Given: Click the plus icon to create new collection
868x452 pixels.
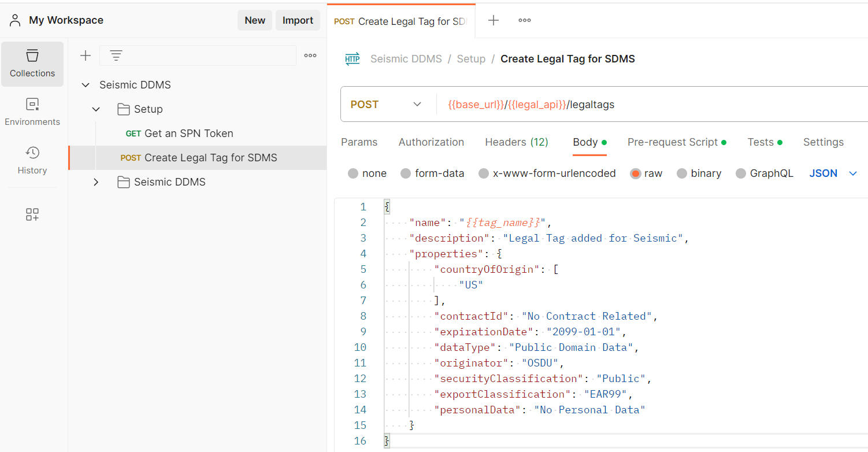Looking at the screenshot, I should (x=86, y=55).
